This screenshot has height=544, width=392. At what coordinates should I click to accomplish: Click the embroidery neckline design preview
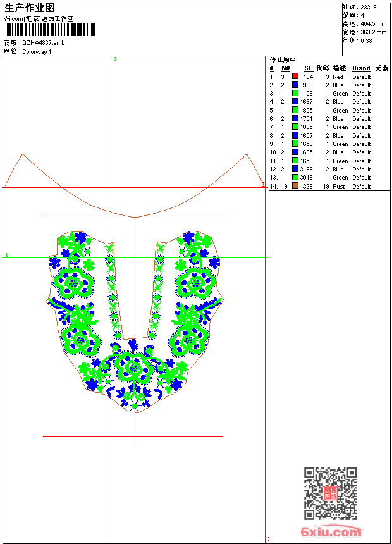point(134,321)
